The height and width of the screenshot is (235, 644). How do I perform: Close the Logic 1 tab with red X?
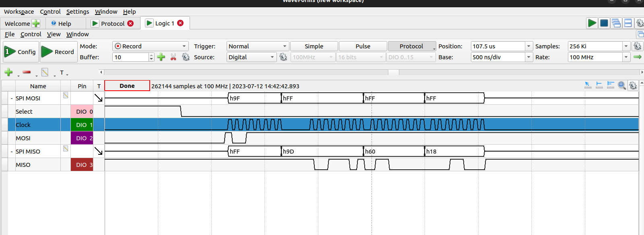[x=180, y=23]
